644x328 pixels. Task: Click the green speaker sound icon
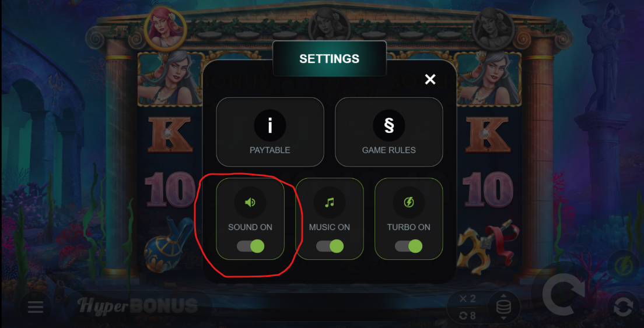tap(250, 202)
